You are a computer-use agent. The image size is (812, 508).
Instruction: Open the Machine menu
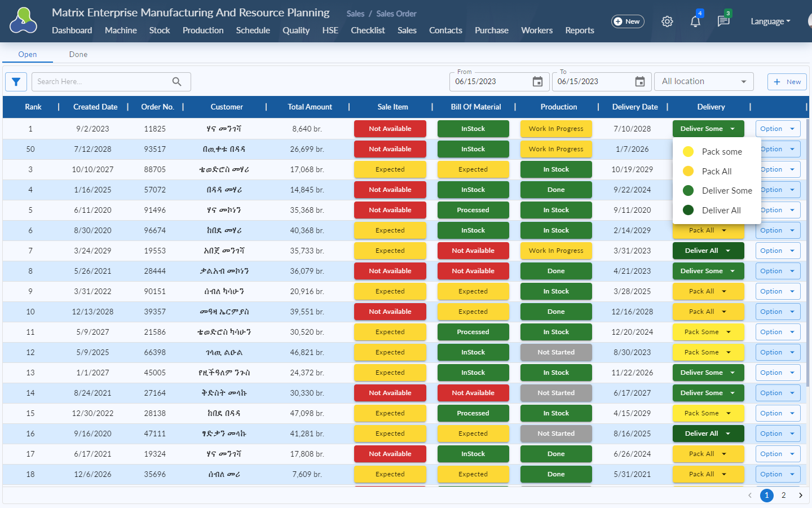(121, 30)
